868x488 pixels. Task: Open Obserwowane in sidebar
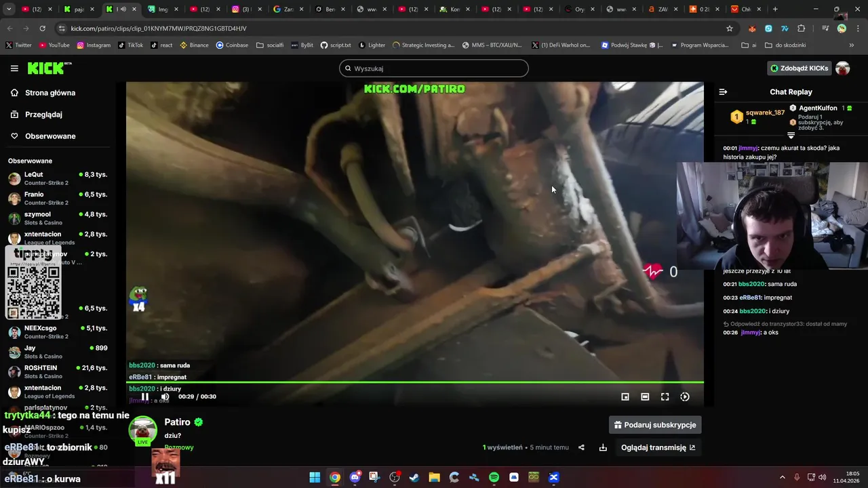[50, 136]
